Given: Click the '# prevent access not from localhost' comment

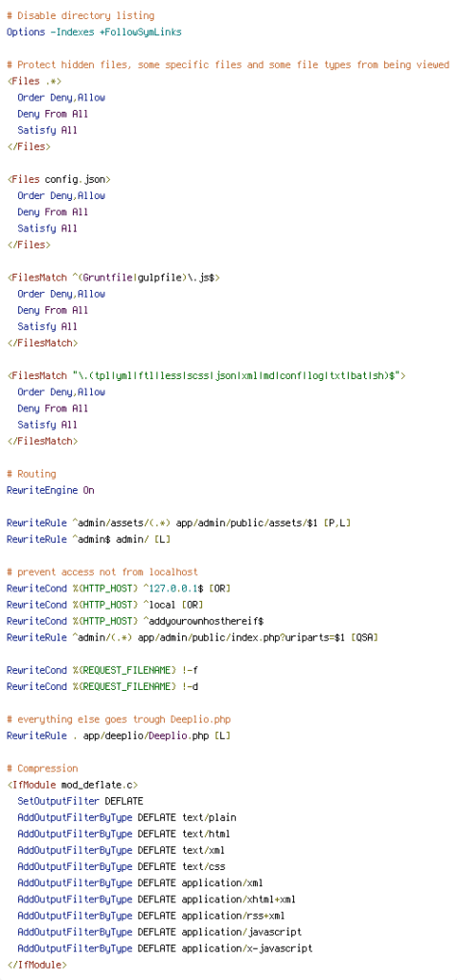Looking at the screenshot, I should pyautogui.click(x=103, y=572).
